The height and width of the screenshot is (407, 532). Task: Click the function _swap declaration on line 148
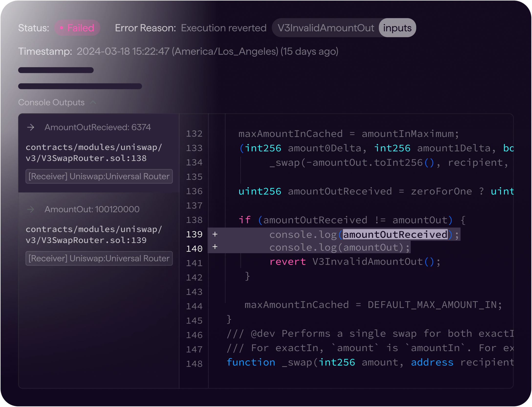click(x=370, y=362)
